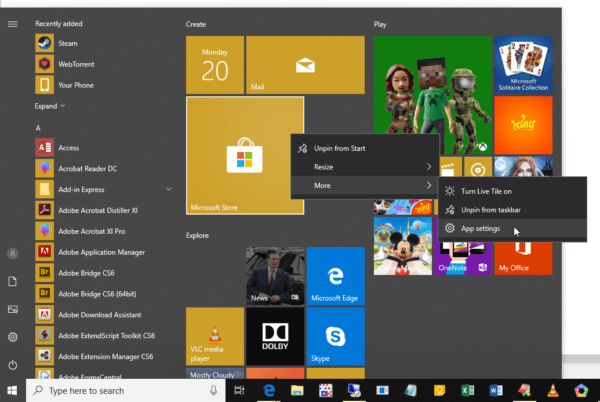
Task: Open the Mickey Mouse game tile
Action: pyautogui.click(x=403, y=246)
